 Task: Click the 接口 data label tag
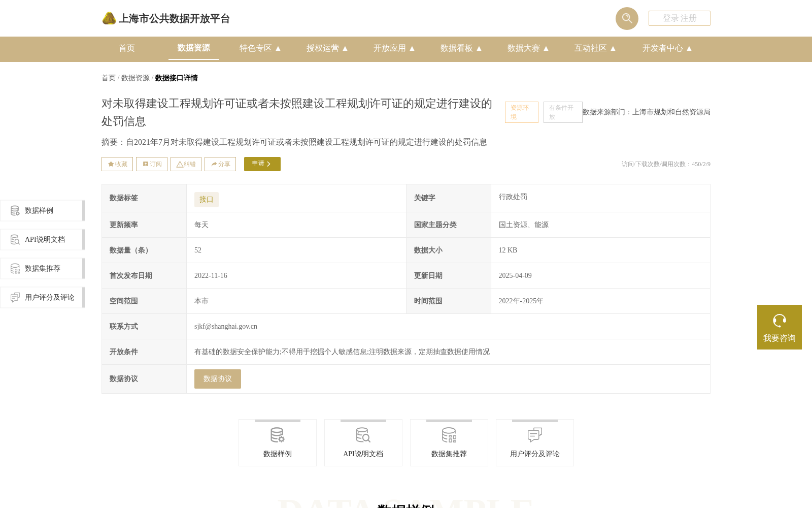point(207,200)
